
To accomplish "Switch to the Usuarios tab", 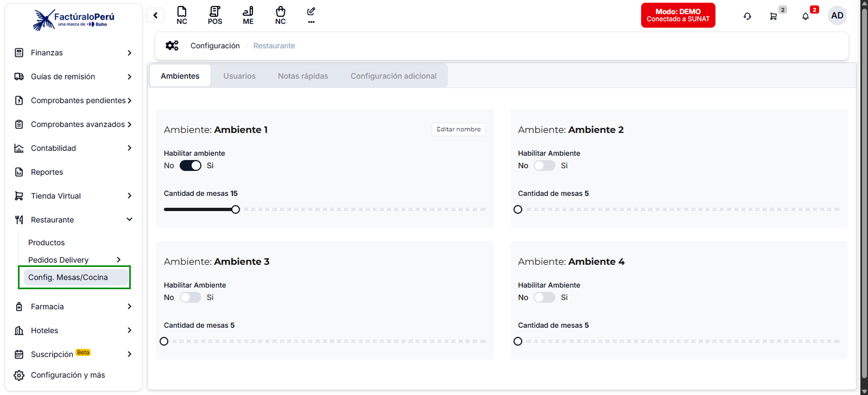I will point(239,76).
